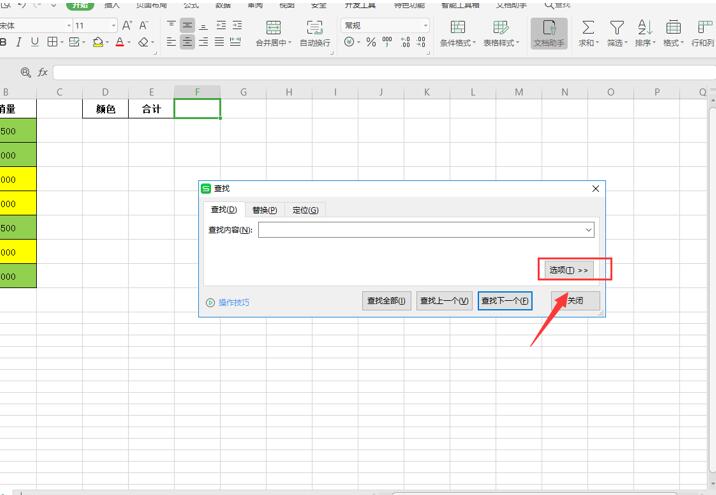Increase the font size with the A+ icon
The width and height of the screenshot is (716, 495).
pyautogui.click(x=127, y=26)
